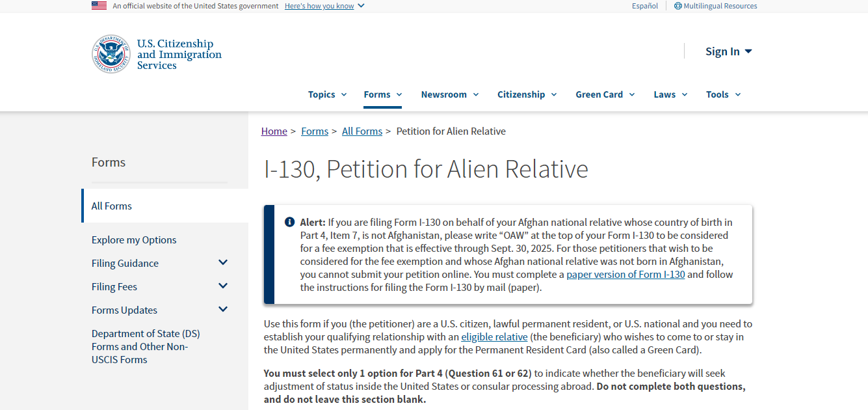The width and height of the screenshot is (868, 410).
Task: Click the alert info icon
Action: [290, 222]
